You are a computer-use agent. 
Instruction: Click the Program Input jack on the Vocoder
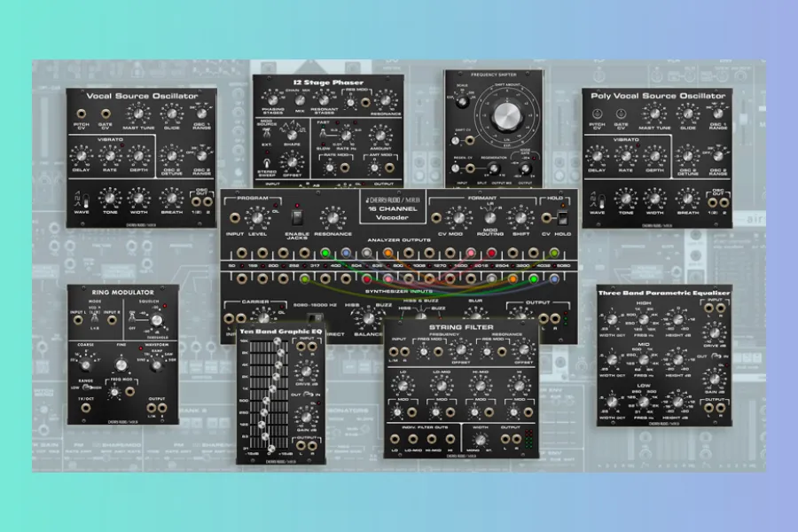coord(233,218)
